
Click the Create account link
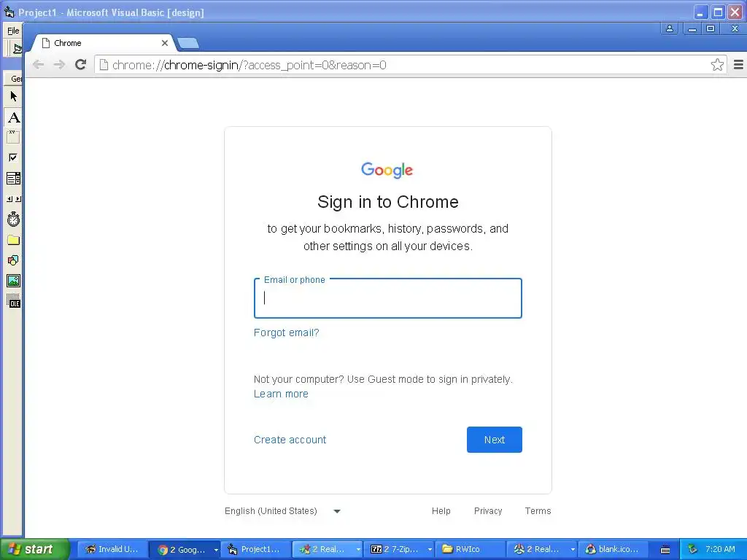coord(290,440)
